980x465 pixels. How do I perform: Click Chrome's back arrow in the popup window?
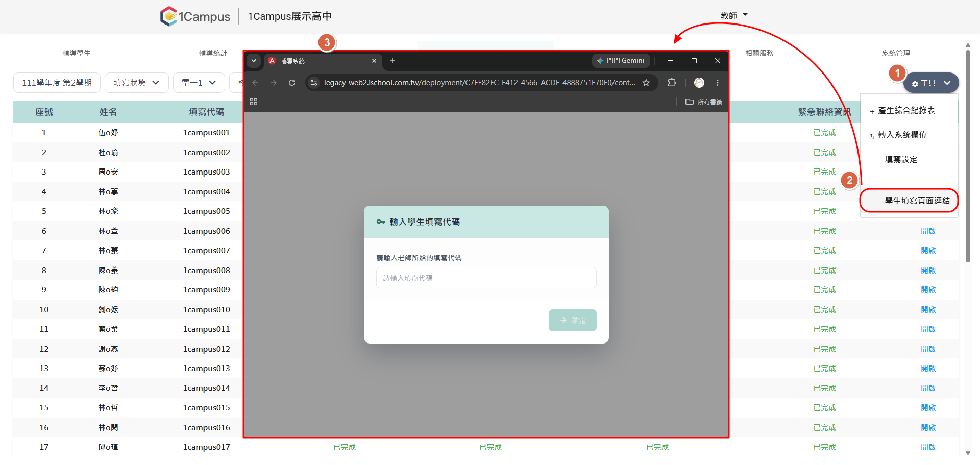pyautogui.click(x=255, y=83)
